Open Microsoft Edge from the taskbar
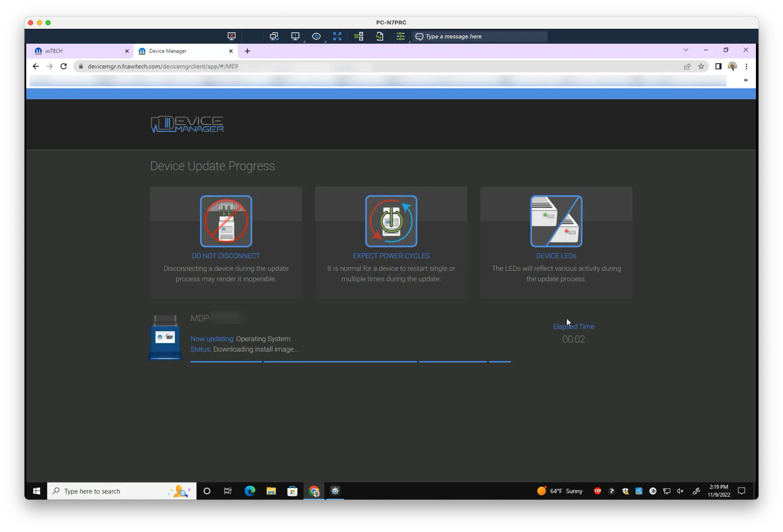783x532 pixels. click(250, 491)
